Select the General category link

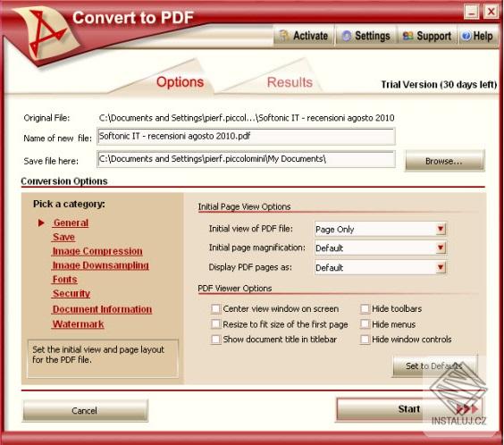pos(71,222)
